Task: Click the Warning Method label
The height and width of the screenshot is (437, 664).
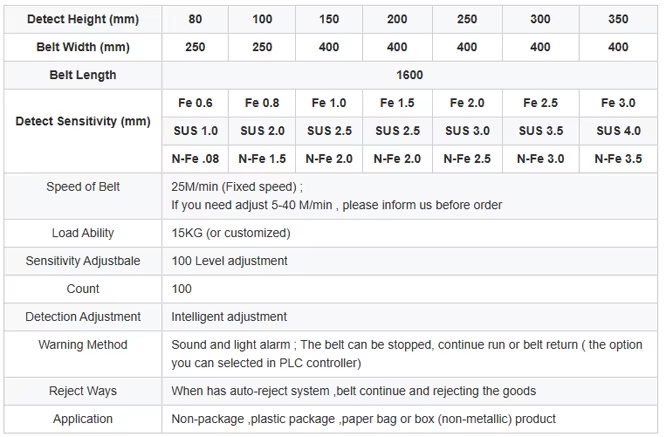Action: pos(83,345)
